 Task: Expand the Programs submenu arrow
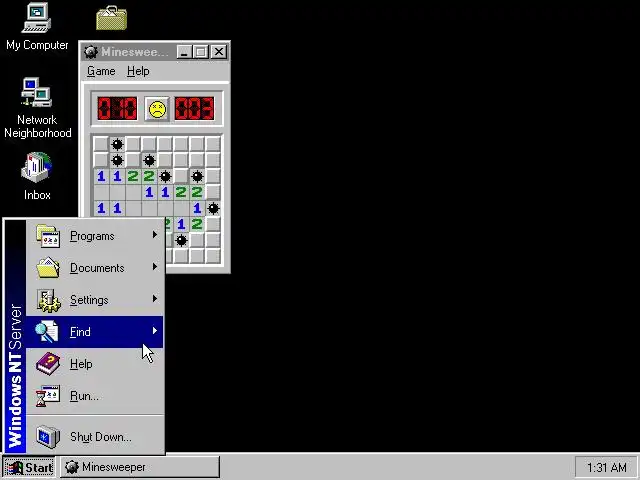(x=155, y=235)
